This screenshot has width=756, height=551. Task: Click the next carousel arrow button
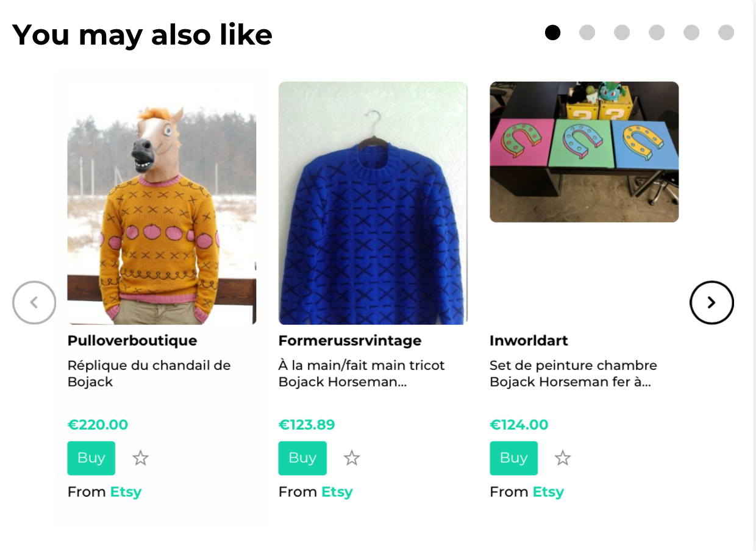711,302
